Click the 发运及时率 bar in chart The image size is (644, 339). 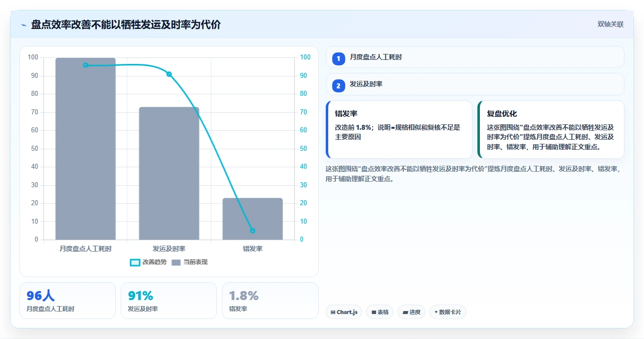[x=169, y=173]
